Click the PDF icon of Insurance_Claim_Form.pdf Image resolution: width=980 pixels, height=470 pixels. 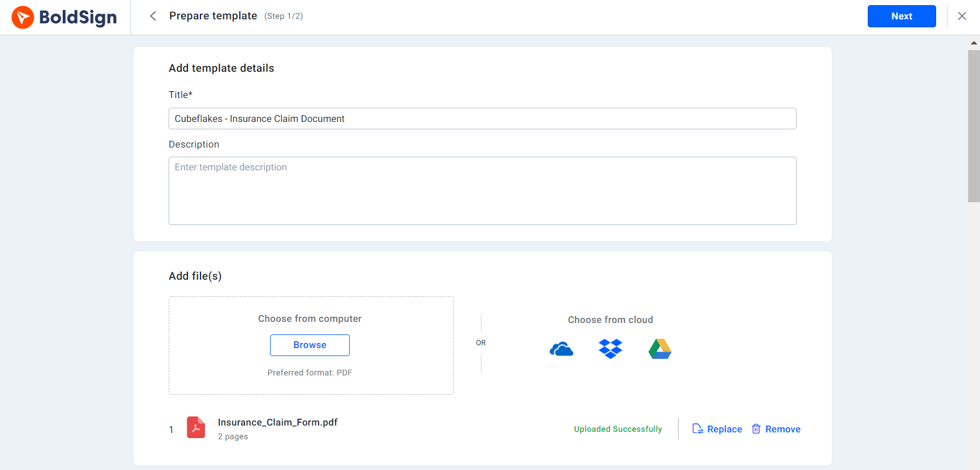196,427
